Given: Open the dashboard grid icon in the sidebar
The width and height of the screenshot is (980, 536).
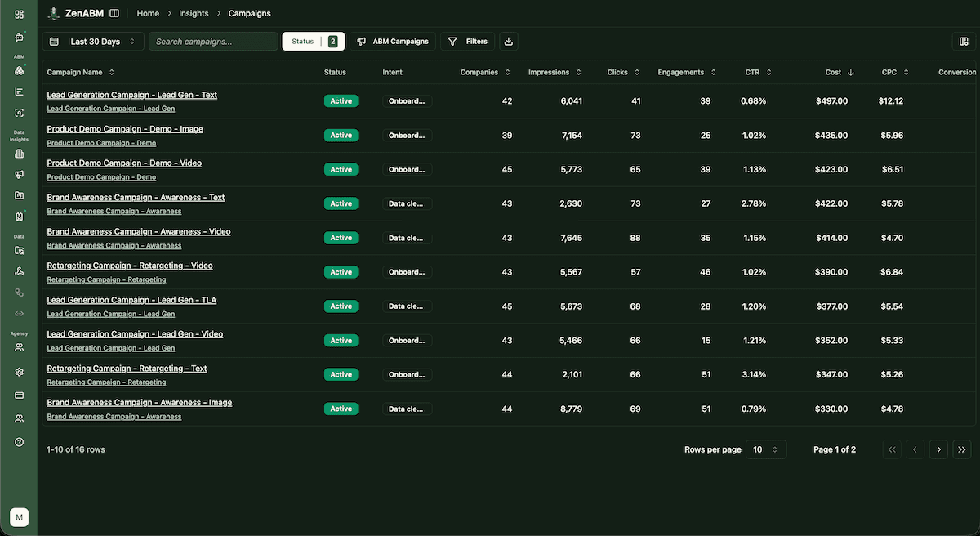Looking at the screenshot, I should click(19, 14).
